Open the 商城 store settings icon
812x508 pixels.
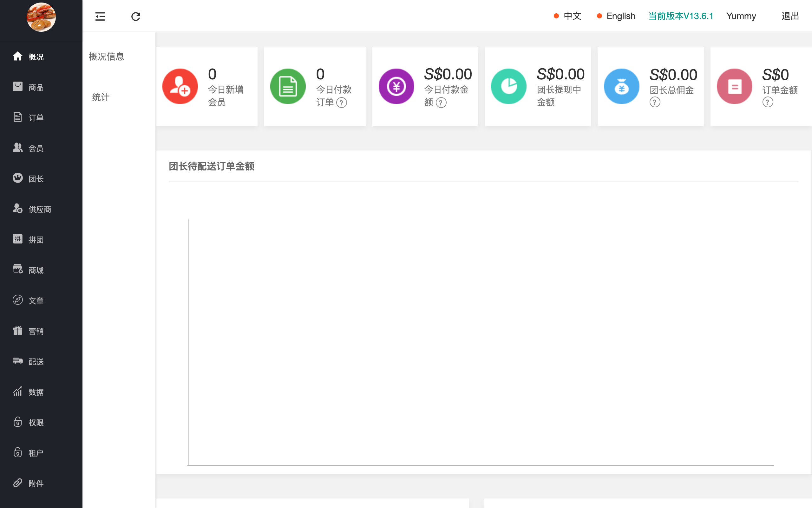[18, 270]
